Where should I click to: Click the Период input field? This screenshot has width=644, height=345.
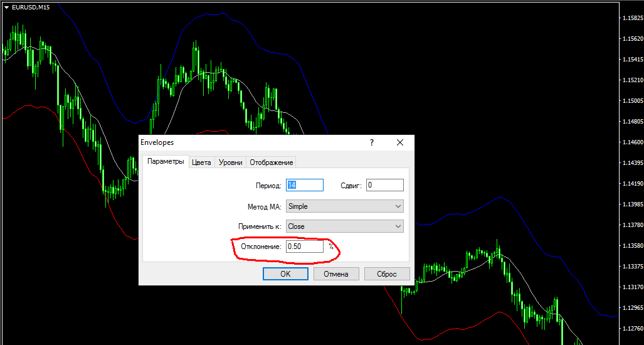click(x=305, y=185)
